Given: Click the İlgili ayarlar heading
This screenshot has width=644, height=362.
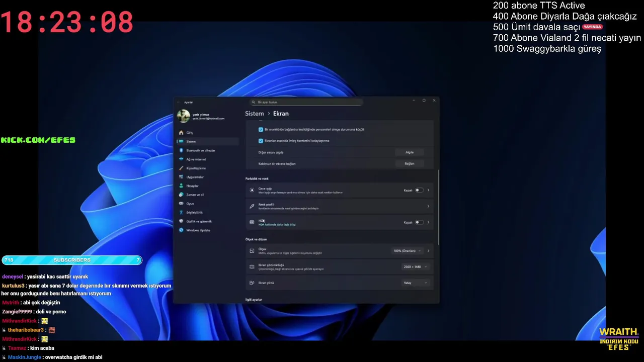Looking at the screenshot, I should click(254, 300).
